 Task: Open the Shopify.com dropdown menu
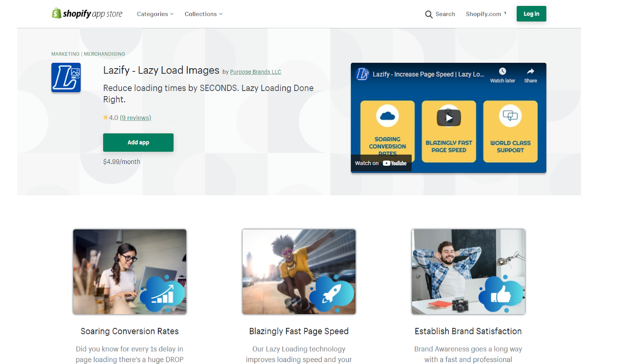click(486, 14)
